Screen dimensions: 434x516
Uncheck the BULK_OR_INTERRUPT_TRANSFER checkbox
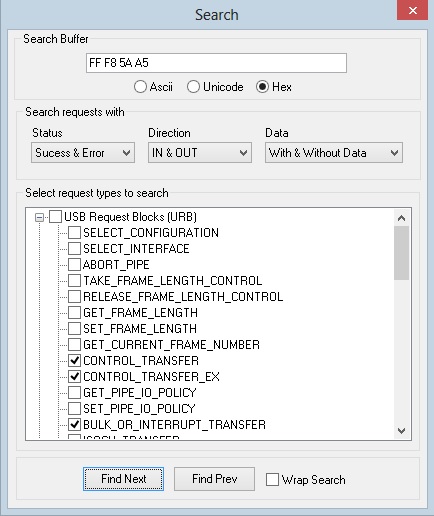74,425
